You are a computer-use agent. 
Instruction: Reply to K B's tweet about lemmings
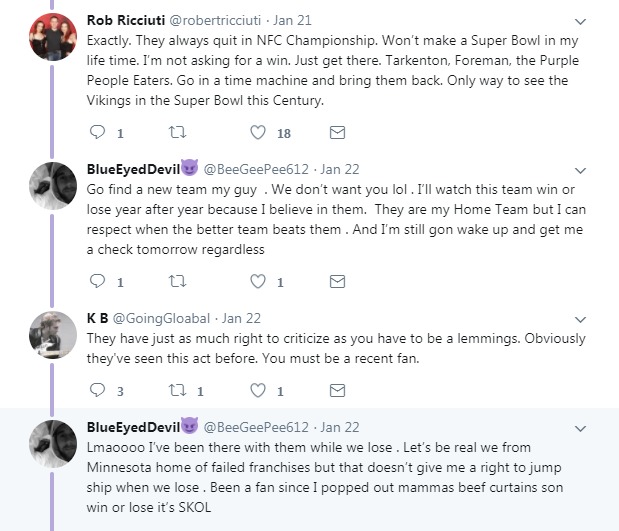[98, 390]
